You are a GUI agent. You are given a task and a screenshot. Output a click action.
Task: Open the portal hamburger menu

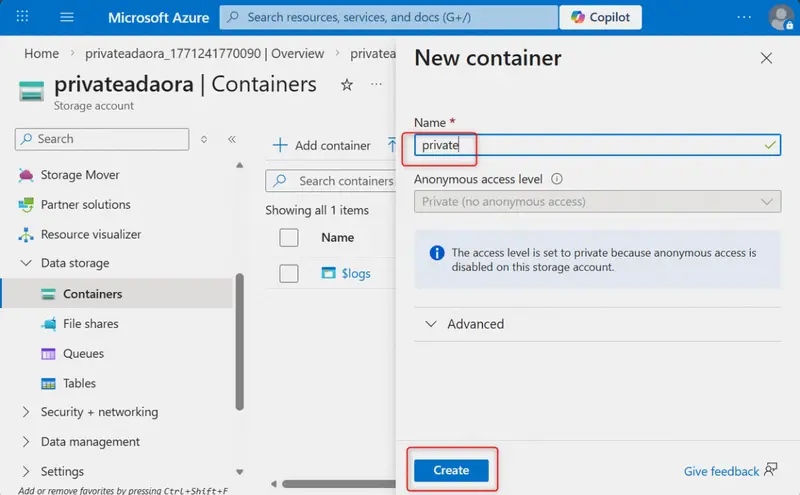pyautogui.click(x=67, y=17)
